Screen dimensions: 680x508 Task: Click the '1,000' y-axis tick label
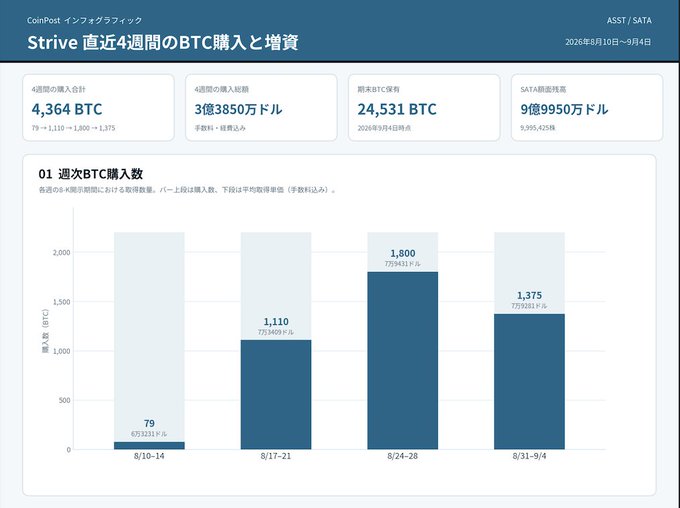62,351
